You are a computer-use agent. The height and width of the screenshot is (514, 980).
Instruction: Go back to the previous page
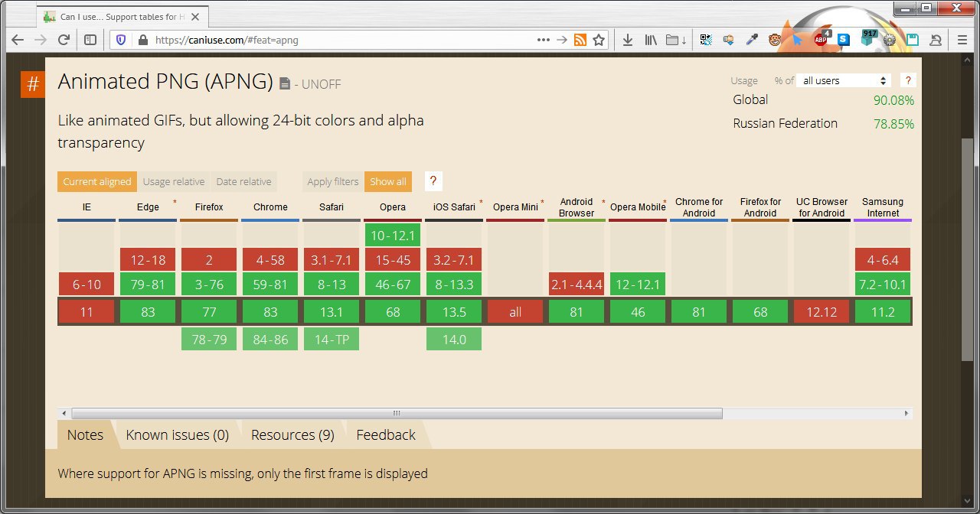coord(17,40)
